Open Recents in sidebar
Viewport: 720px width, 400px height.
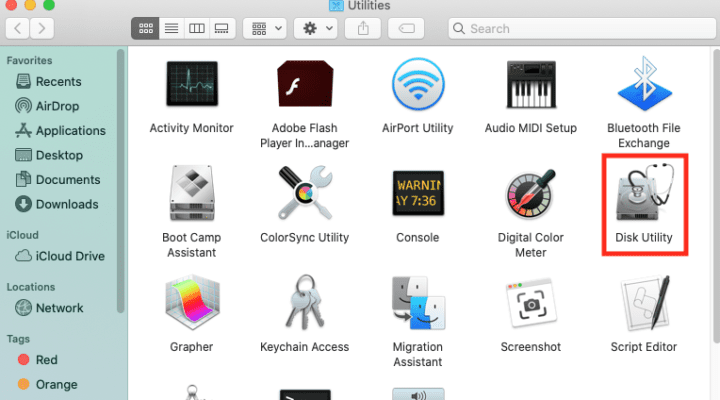point(49,82)
